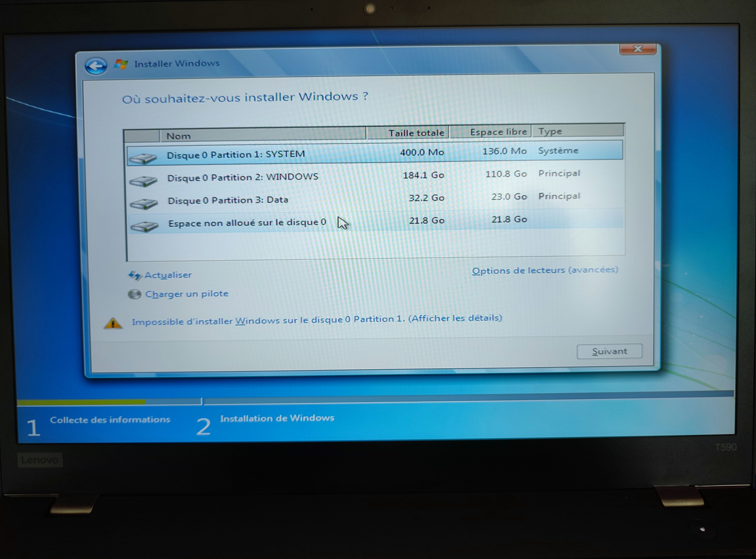This screenshot has height=559, width=756.
Task: Select Disque 0 Partition 3: Data
Action: [x=375, y=199]
